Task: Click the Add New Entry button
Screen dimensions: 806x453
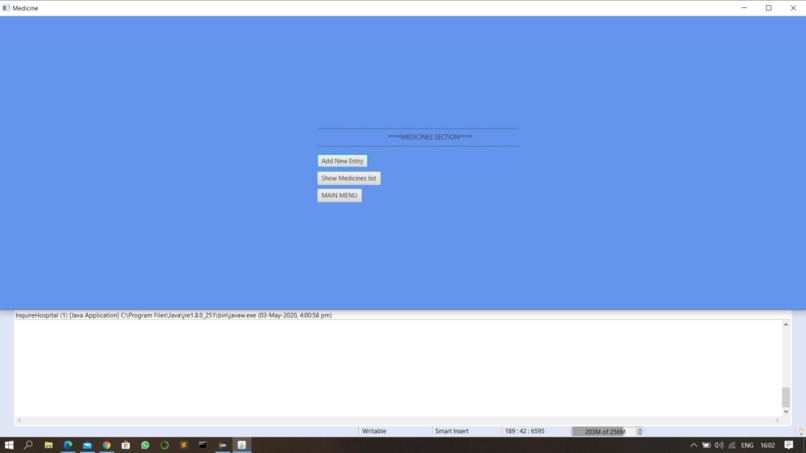Action: tap(342, 161)
